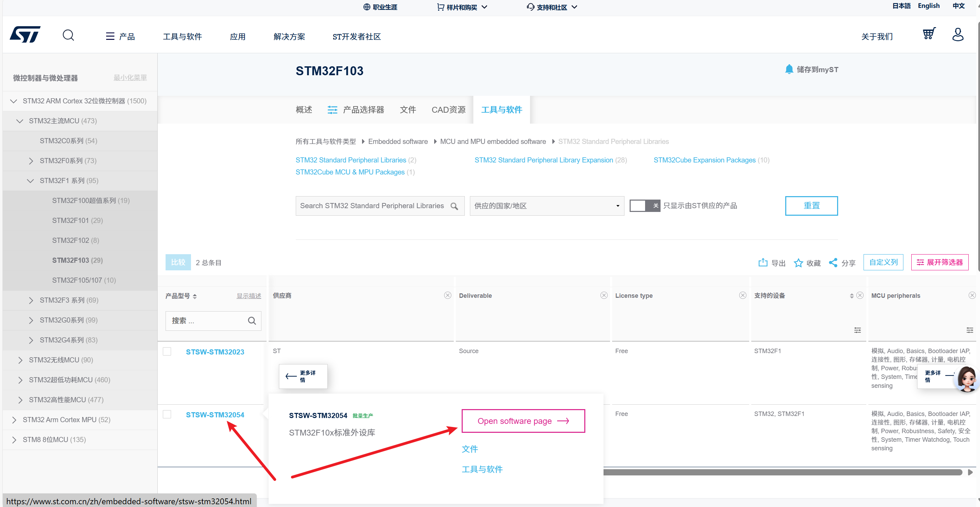
Task: Click MCU and MPU embedded software breadcrumb
Action: (x=493, y=142)
